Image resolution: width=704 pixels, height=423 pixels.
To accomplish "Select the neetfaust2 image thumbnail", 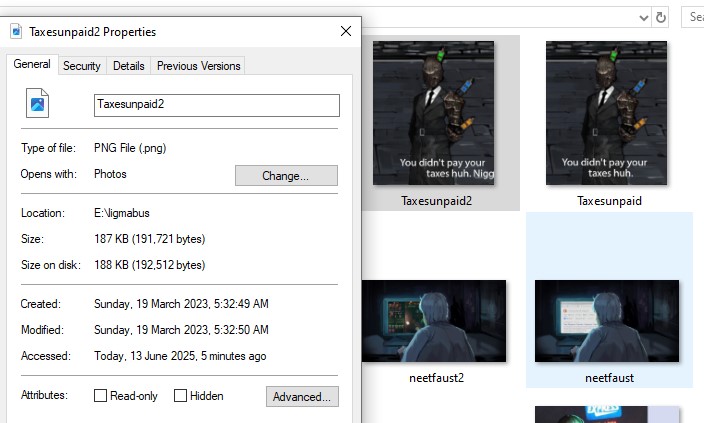I will click(x=434, y=321).
